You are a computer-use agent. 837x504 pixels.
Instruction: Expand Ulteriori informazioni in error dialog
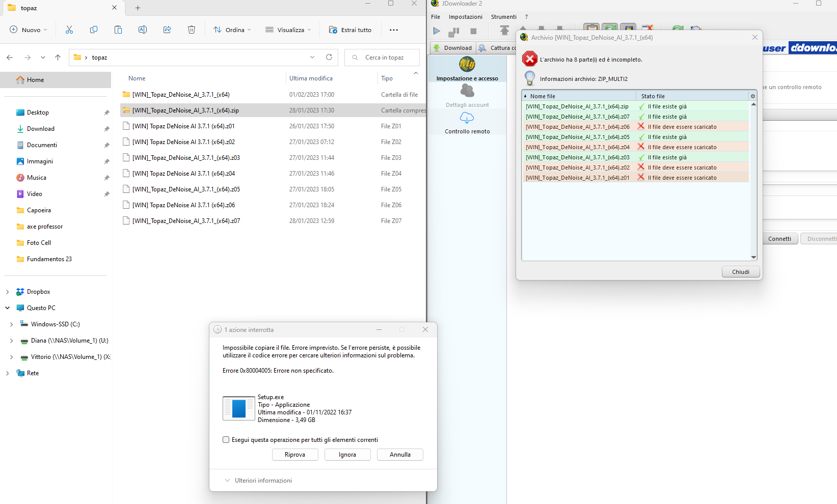tap(258, 481)
